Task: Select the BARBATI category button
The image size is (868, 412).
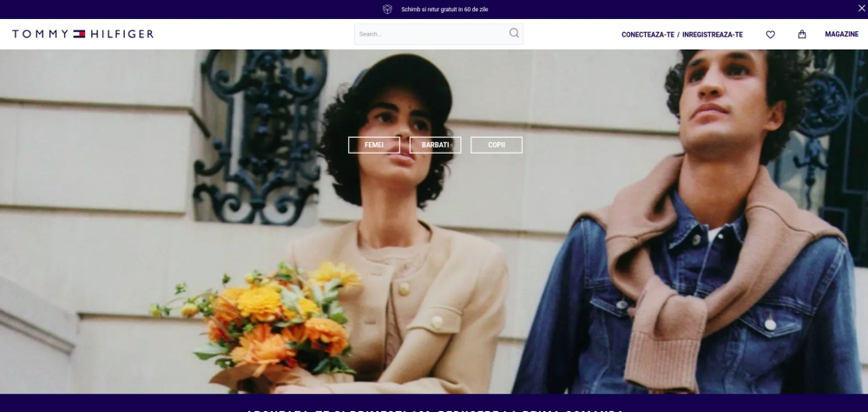Action: coord(435,145)
